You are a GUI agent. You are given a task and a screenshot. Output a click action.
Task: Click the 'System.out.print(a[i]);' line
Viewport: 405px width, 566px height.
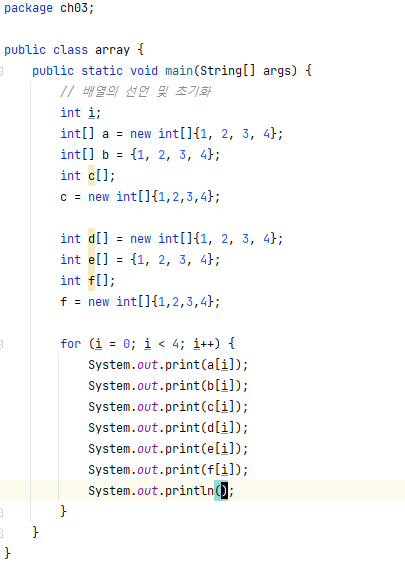[168, 365]
